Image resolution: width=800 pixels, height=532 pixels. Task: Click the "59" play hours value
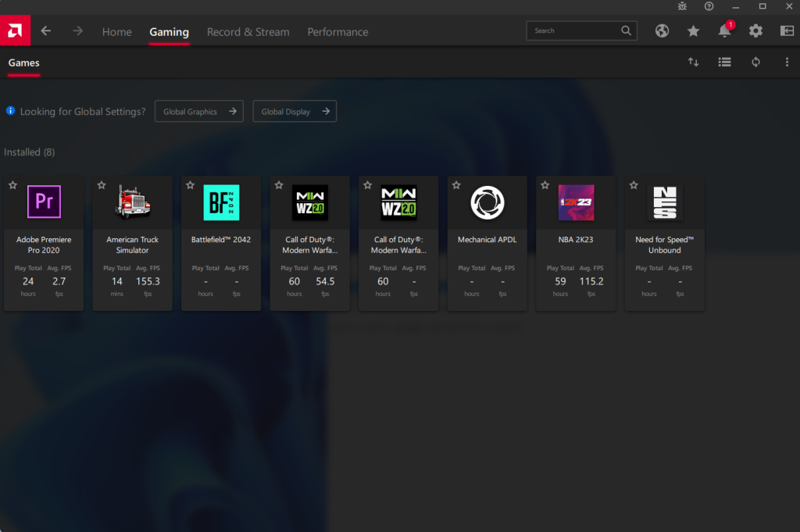pyautogui.click(x=560, y=281)
